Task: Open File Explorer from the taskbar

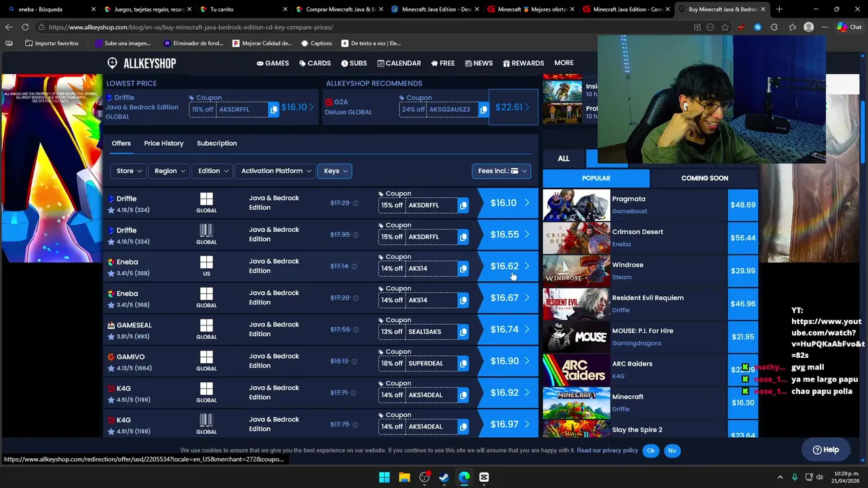Action: pos(404,477)
